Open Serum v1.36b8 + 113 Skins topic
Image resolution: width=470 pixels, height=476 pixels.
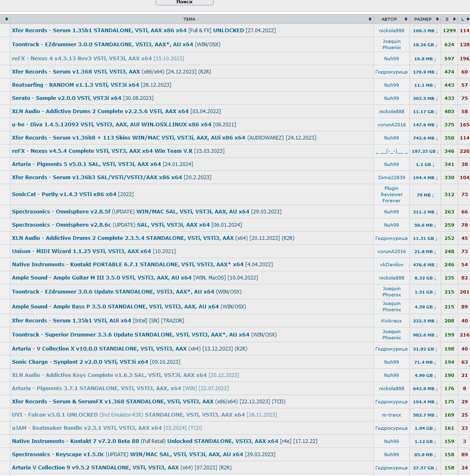coord(164,137)
